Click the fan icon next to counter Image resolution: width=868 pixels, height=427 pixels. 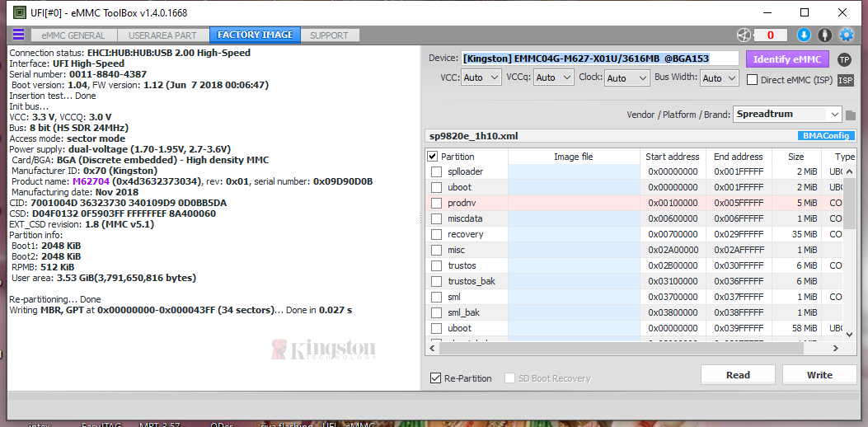[744, 35]
